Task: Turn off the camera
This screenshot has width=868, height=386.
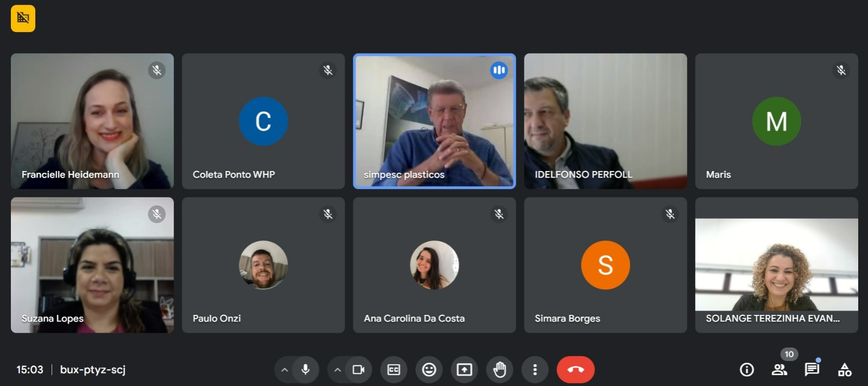Action: click(358, 370)
